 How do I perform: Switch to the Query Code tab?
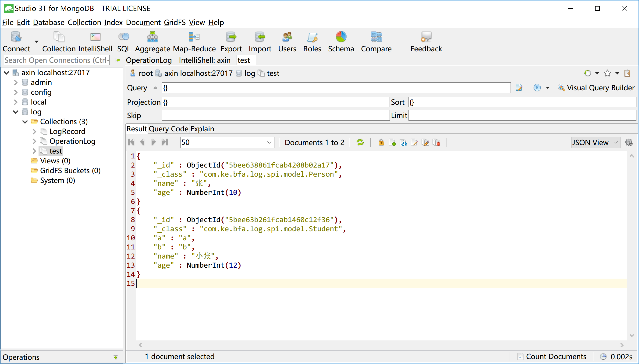[168, 129]
